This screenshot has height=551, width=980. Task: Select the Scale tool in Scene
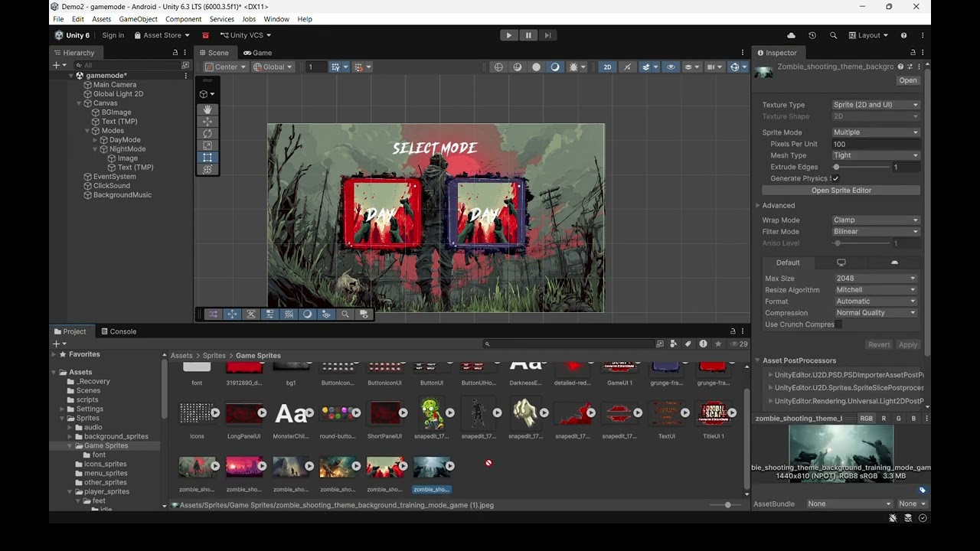click(207, 145)
